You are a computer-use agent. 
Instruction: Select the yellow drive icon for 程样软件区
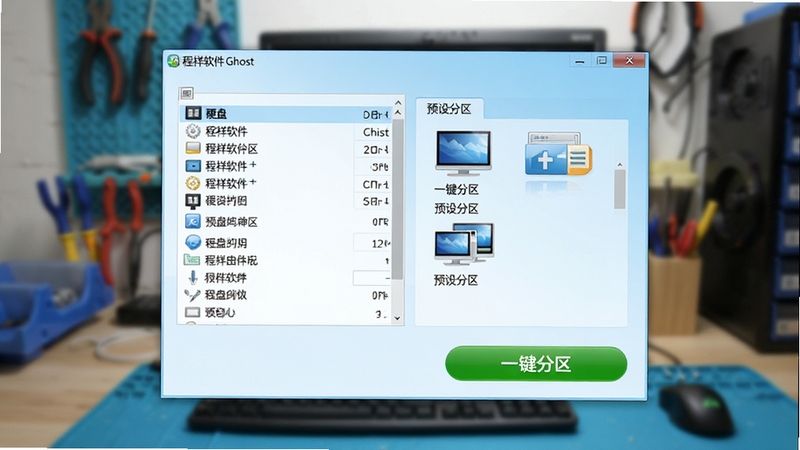pos(193,148)
